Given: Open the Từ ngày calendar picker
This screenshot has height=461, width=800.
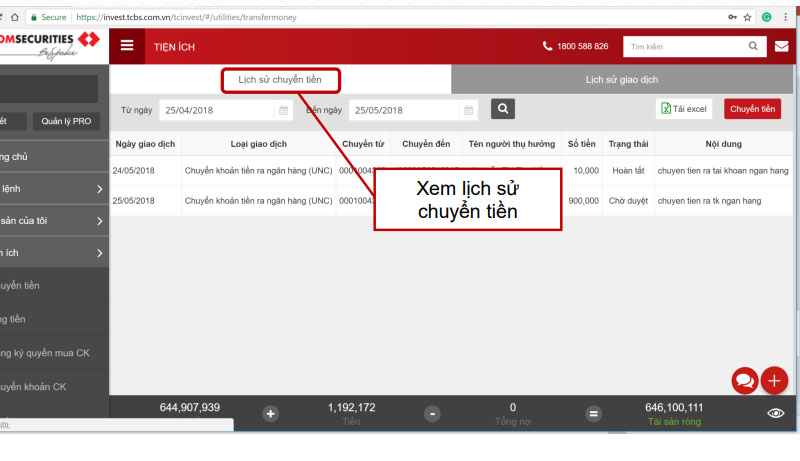Looking at the screenshot, I should point(284,110).
